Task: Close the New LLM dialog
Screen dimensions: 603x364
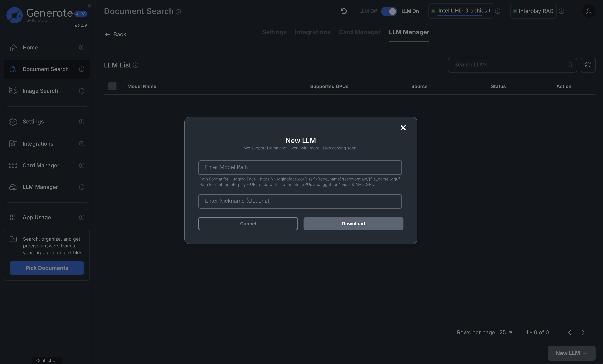Action: (403, 128)
